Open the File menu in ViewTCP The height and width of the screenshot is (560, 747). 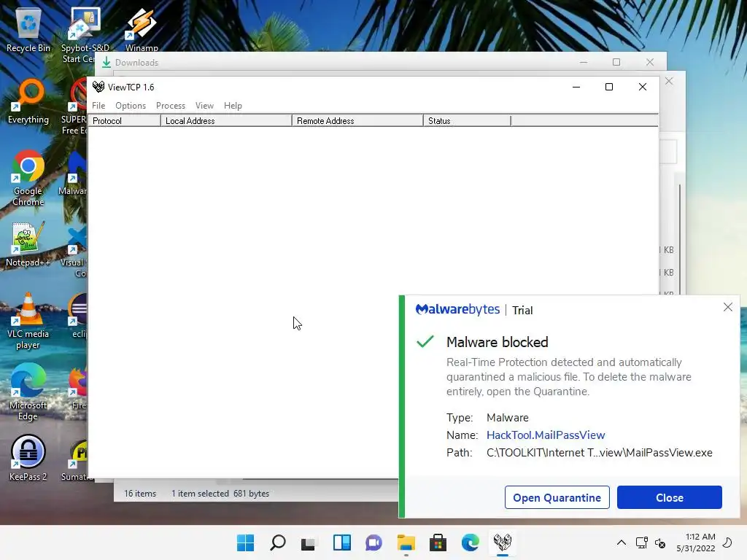98,106
